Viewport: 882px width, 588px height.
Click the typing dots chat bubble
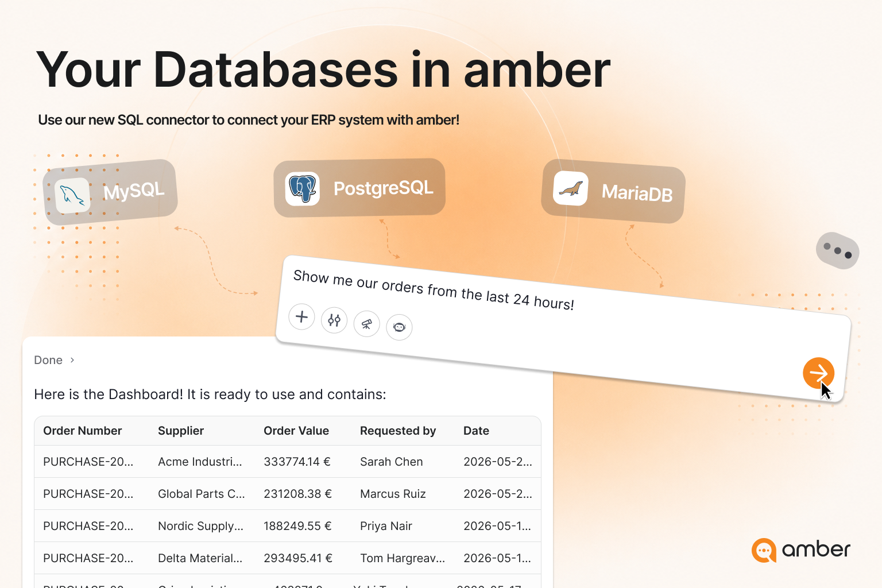[838, 250]
